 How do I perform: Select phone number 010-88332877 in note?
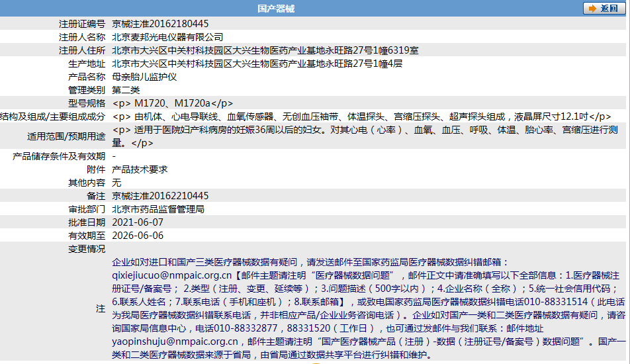pos(246,328)
